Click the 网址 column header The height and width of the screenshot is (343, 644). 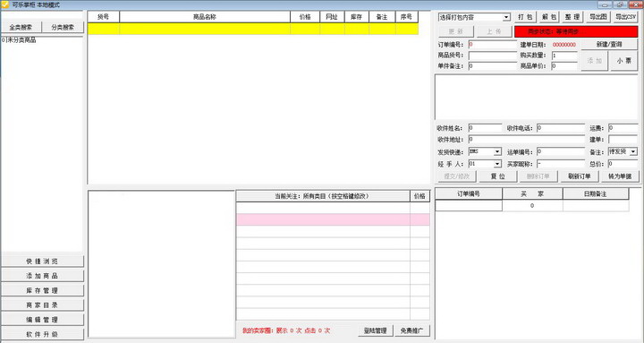pos(332,17)
